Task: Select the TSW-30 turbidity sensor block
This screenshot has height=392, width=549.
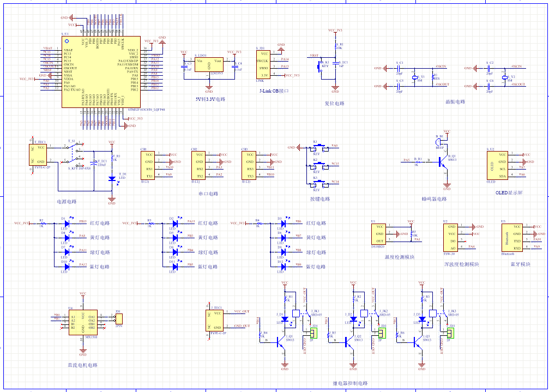Action: pos(450,237)
